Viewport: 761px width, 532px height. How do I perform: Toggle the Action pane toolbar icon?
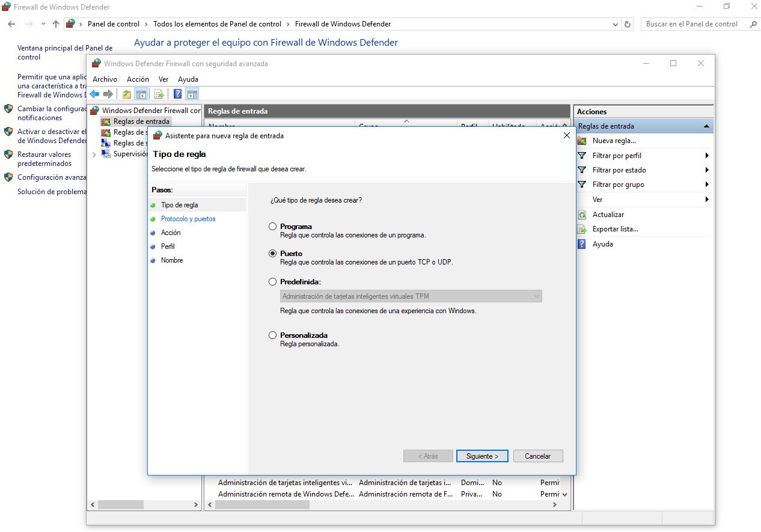(192, 94)
